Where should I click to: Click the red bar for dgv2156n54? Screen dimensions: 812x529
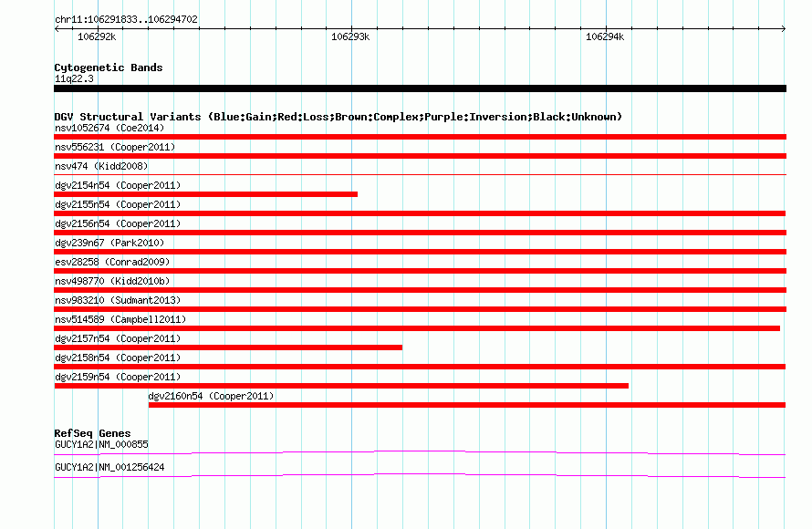pyautogui.click(x=420, y=233)
